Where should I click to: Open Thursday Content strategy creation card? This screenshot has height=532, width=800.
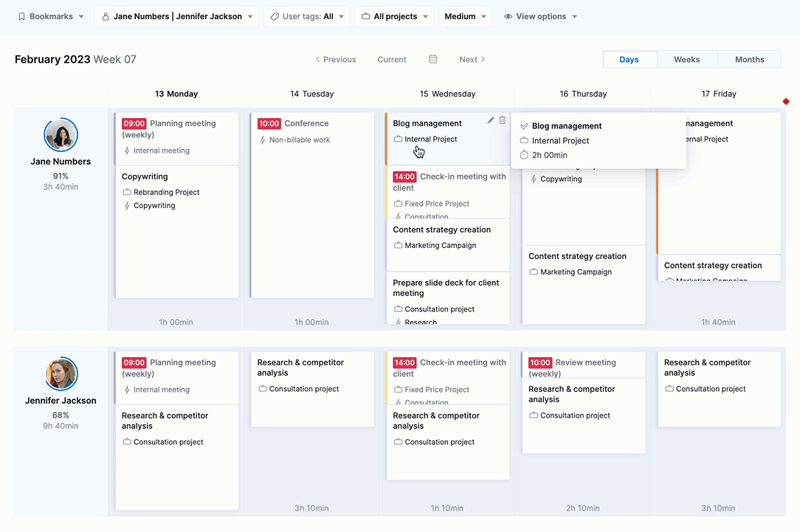[583, 285]
